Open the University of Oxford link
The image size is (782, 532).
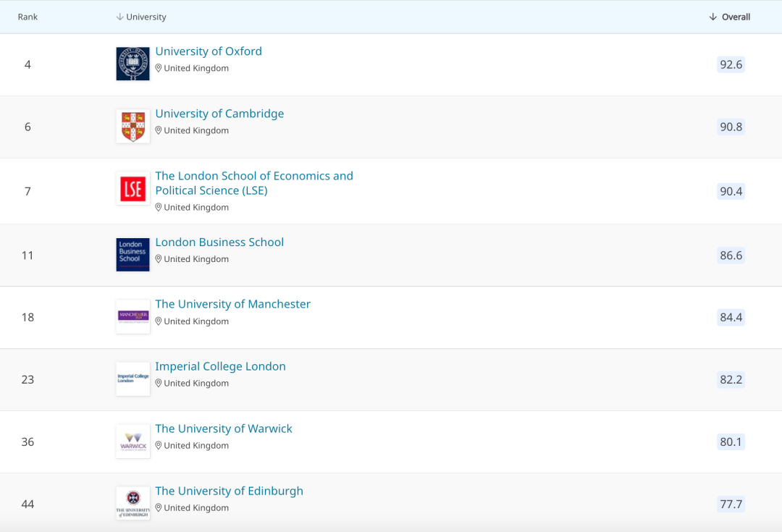click(x=209, y=51)
